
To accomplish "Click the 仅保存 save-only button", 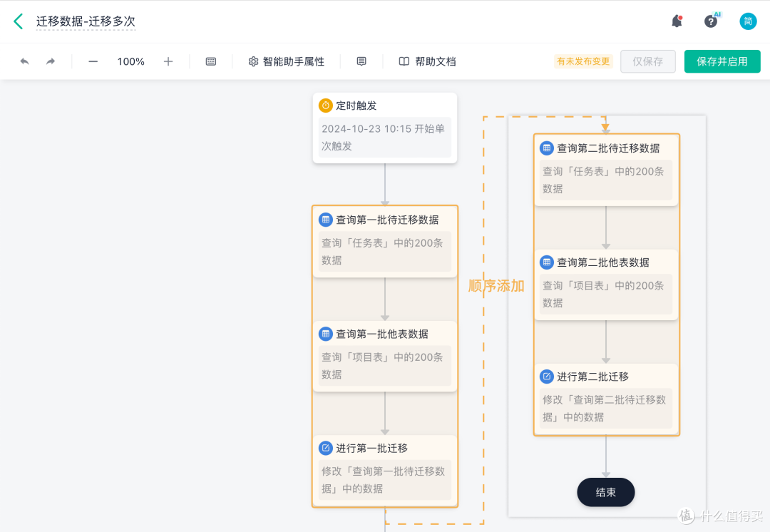I will tap(647, 61).
